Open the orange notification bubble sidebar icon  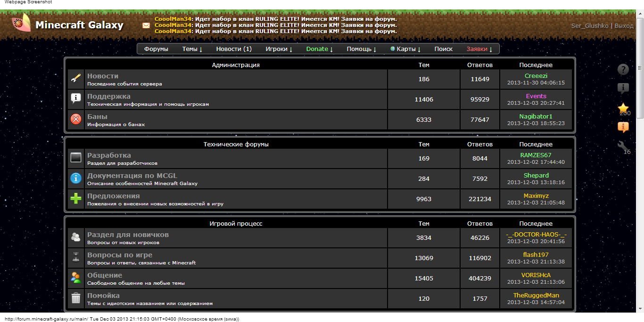623,127
